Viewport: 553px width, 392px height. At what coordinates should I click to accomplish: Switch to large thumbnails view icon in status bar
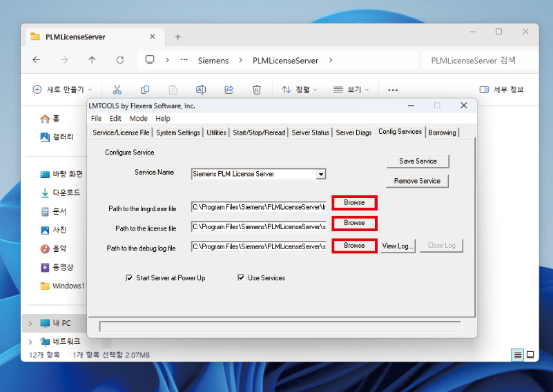point(530,355)
